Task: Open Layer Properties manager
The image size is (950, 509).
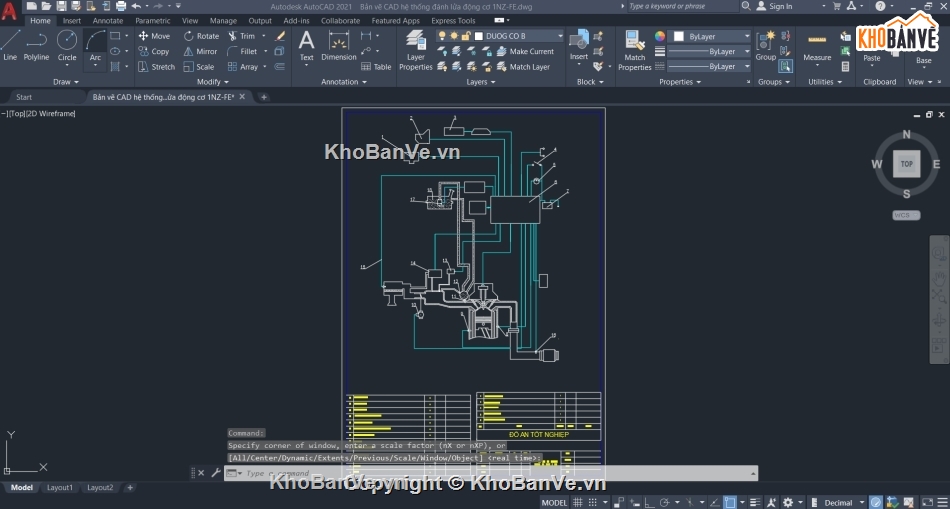Action: (416, 51)
